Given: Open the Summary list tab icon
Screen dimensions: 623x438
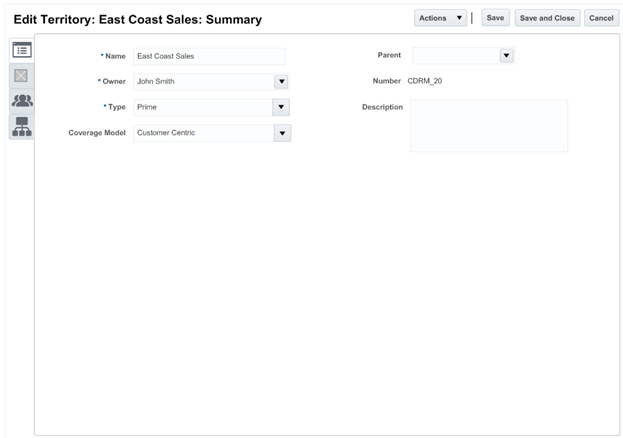Looking at the screenshot, I should tap(21, 50).
